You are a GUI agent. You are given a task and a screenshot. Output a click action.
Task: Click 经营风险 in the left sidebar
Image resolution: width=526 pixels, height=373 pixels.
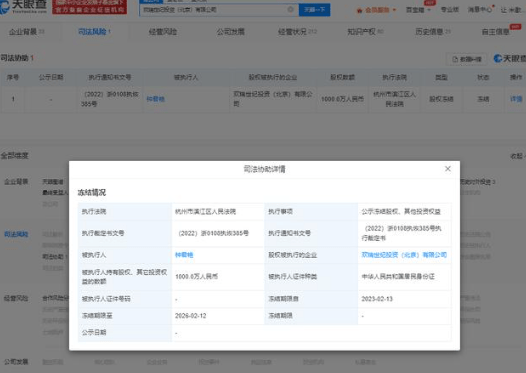tap(16, 299)
